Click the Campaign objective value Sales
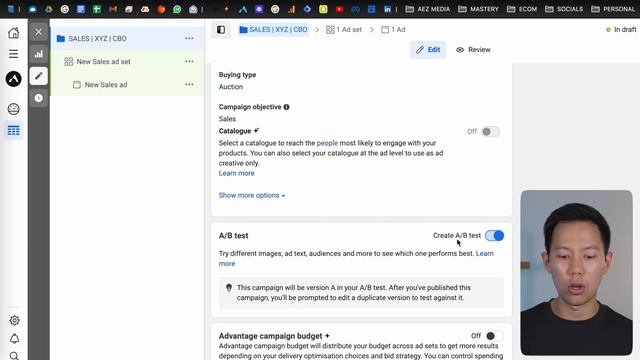The width and height of the screenshot is (640, 360). tap(227, 119)
